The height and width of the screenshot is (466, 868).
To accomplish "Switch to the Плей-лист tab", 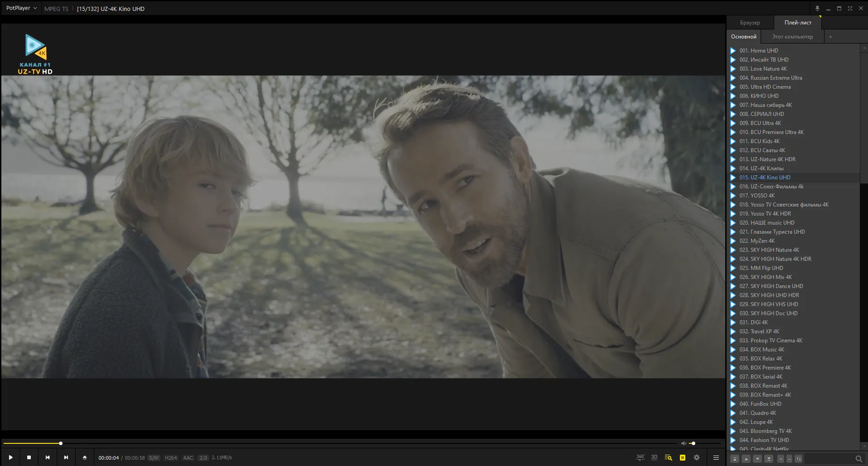I will (798, 23).
